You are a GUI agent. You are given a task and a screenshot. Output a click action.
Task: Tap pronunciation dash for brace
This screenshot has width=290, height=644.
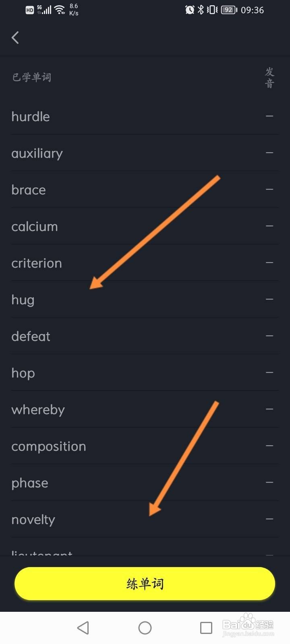pyautogui.click(x=269, y=190)
